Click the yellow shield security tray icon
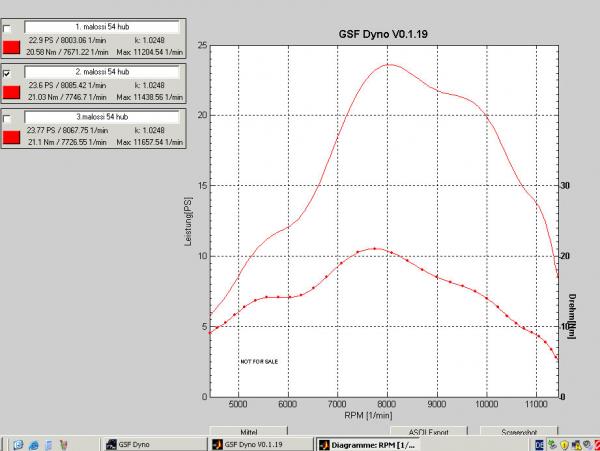The image size is (600, 451). point(564,445)
